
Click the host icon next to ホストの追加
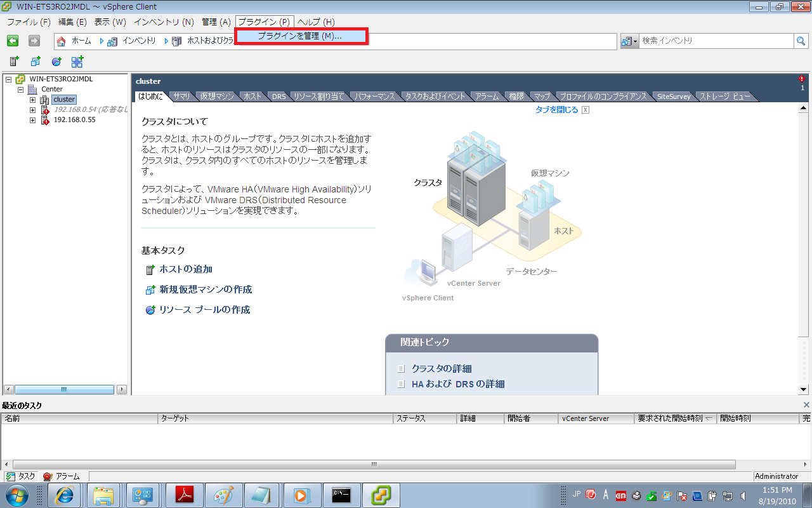coord(150,270)
